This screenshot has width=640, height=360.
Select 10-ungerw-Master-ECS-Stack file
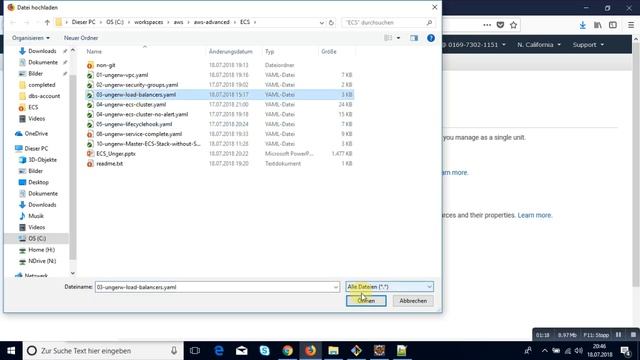click(x=148, y=144)
